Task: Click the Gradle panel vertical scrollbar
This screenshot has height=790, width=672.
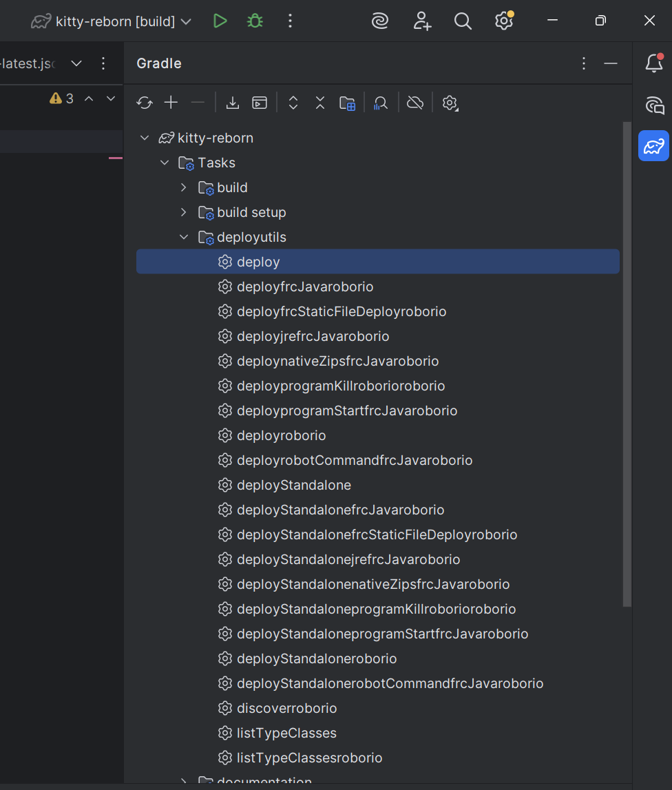Action: point(627,364)
